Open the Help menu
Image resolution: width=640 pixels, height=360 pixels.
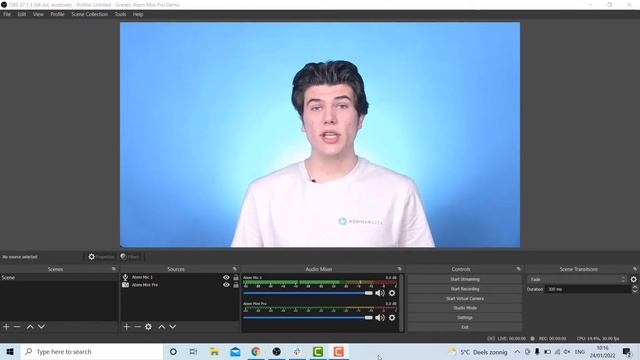click(138, 14)
